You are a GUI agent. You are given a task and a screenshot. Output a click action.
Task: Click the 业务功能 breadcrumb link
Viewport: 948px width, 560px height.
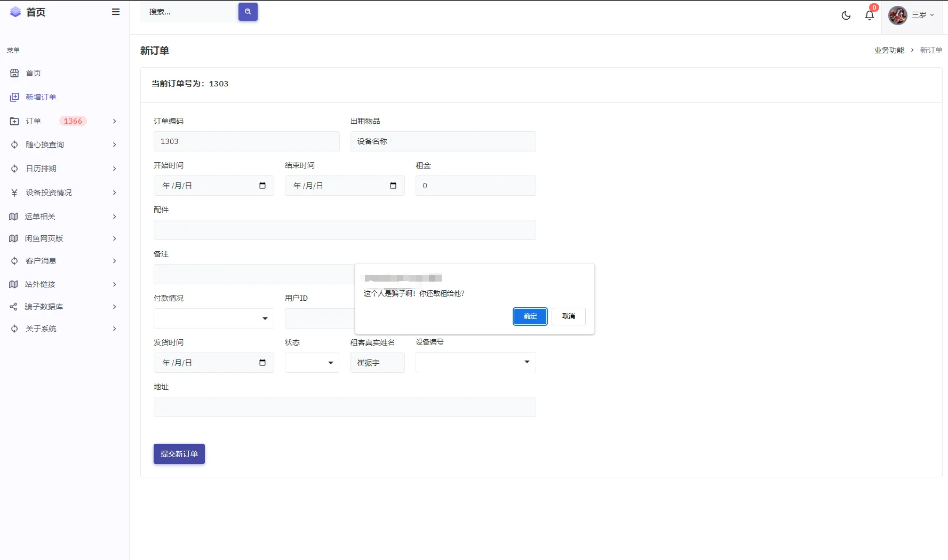(x=889, y=50)
